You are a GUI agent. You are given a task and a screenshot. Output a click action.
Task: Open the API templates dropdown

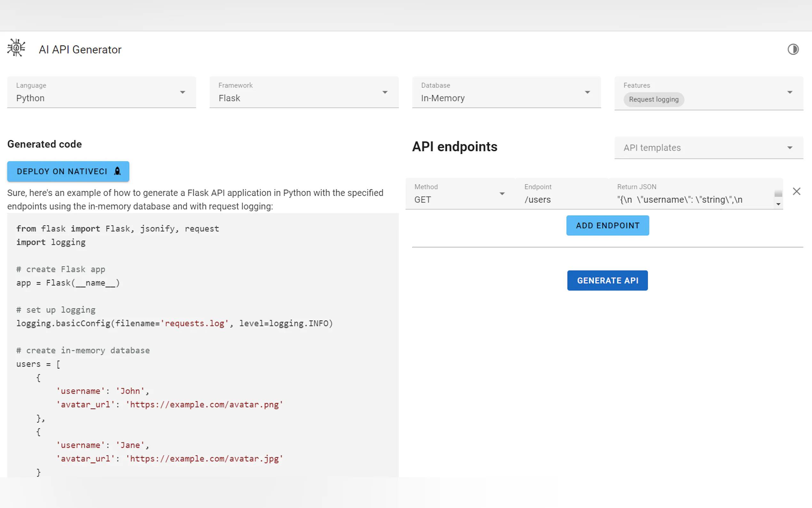(708, 148)
